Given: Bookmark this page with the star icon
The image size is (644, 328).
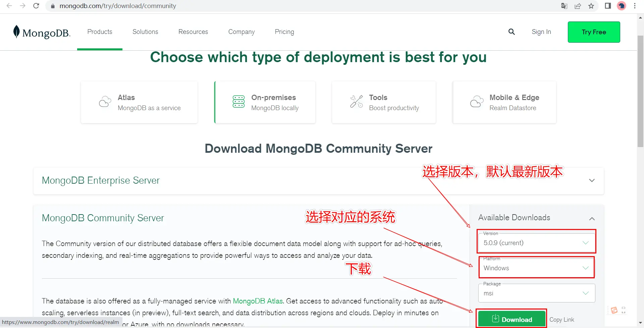Looking at the screenshot, I should coord(591,6).
